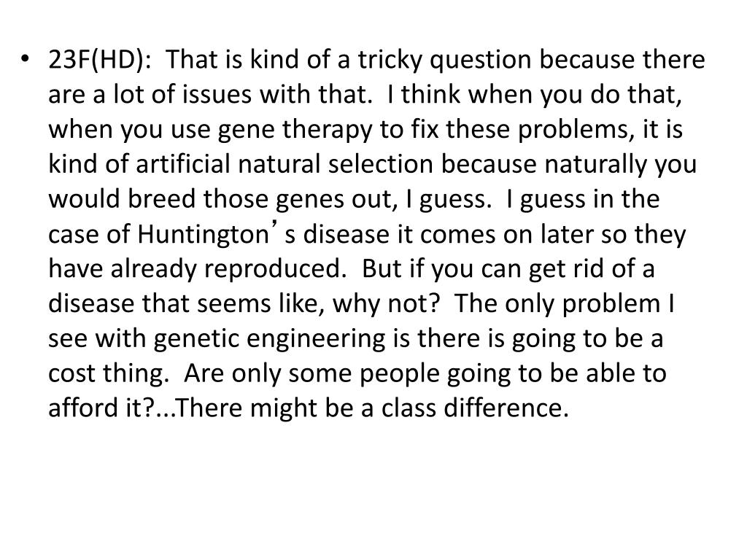This screenshot has width=747, height=560.
Task: Click the words "natural selection"
Action: click(x=336, y=164)
